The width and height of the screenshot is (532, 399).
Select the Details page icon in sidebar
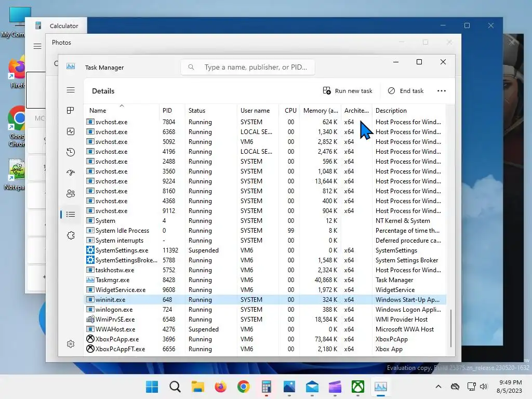pos(71,215)
